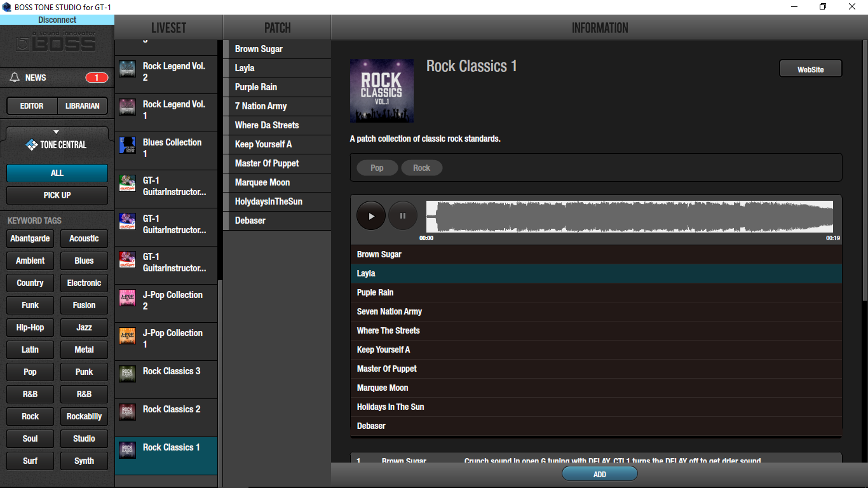Click the Rock genre tag in Information
The width and height of the screenshot is (868, 488).
click(422, 168)
